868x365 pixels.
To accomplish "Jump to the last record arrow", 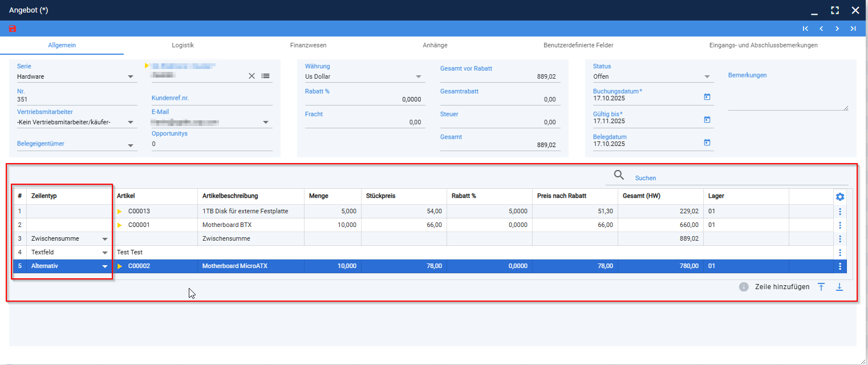I will tap(853, 29).
